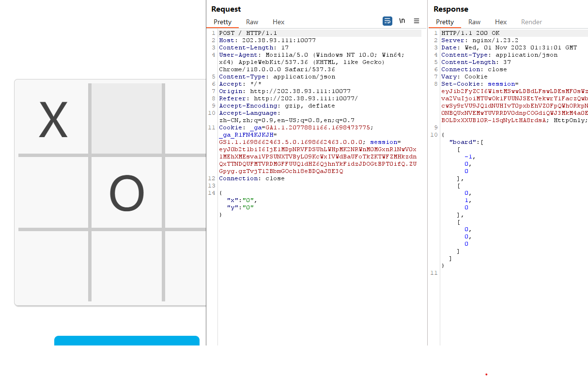Click the X cell on the board
The height and width of the screenshot is (376, 588).
(x=53, y=119)
